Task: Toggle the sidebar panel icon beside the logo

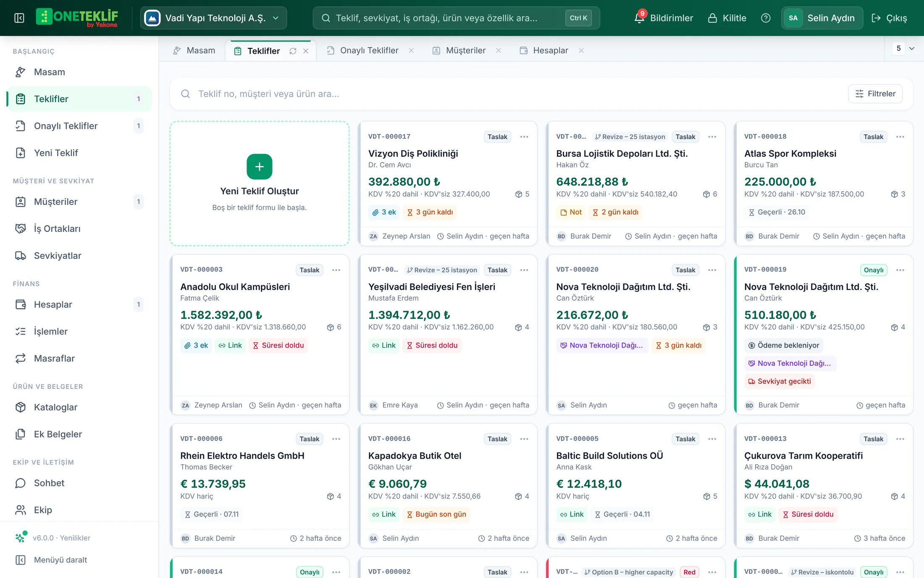Action: coord(19,18)
